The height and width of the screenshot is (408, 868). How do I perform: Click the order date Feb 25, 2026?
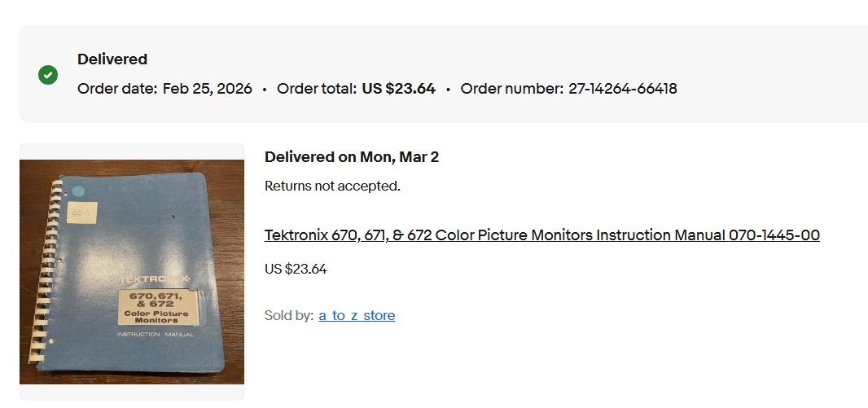click(x=208, y=89)
